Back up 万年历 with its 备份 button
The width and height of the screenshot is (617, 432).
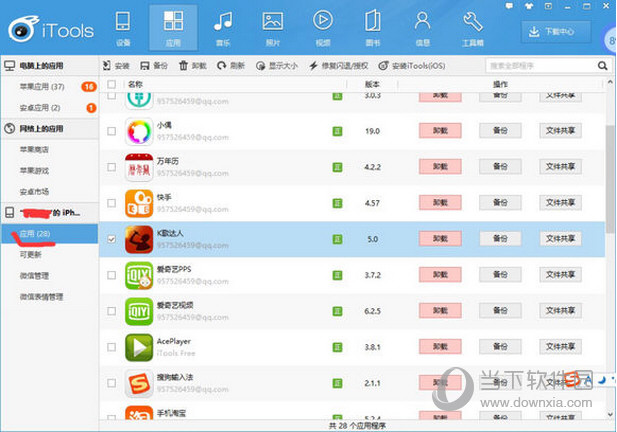point(500,167)
